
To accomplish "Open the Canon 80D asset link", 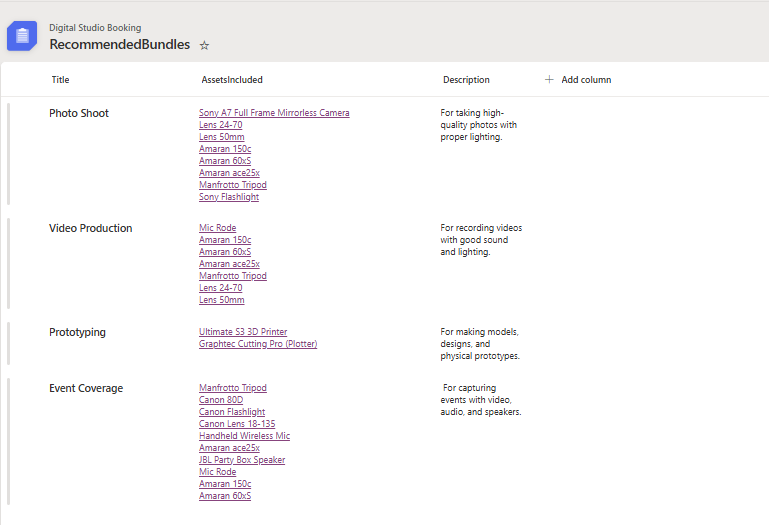I will [x=221, y=400].
